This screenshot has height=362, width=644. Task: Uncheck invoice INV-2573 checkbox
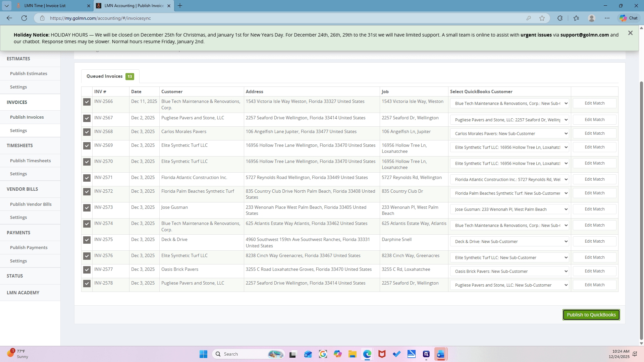pyautogui.click(x=87, y=208)
